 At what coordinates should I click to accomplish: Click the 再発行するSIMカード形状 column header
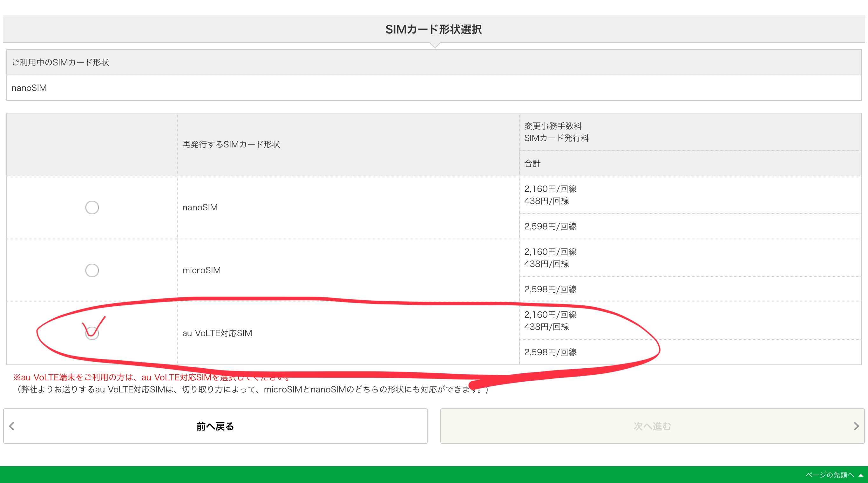point(231,144)
